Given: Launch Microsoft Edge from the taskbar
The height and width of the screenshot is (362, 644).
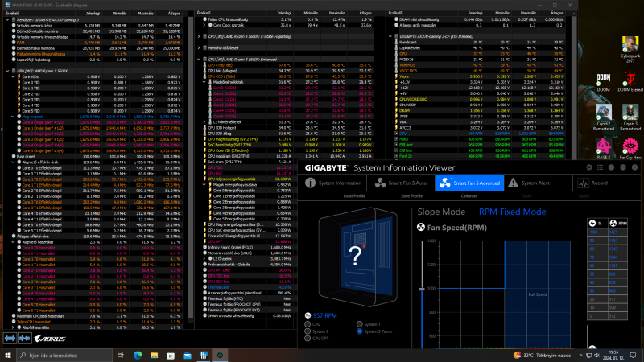Looking at the screenshot, I should [x=138, y=355].
